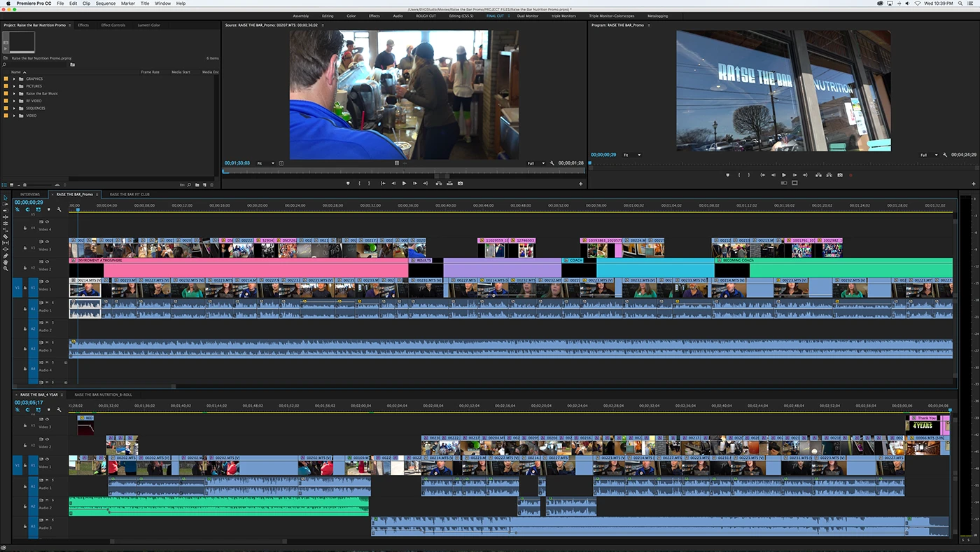Screen dimensions: 980x552
Task: Expand the SEQUENCES bin
Action: (14, 108)
